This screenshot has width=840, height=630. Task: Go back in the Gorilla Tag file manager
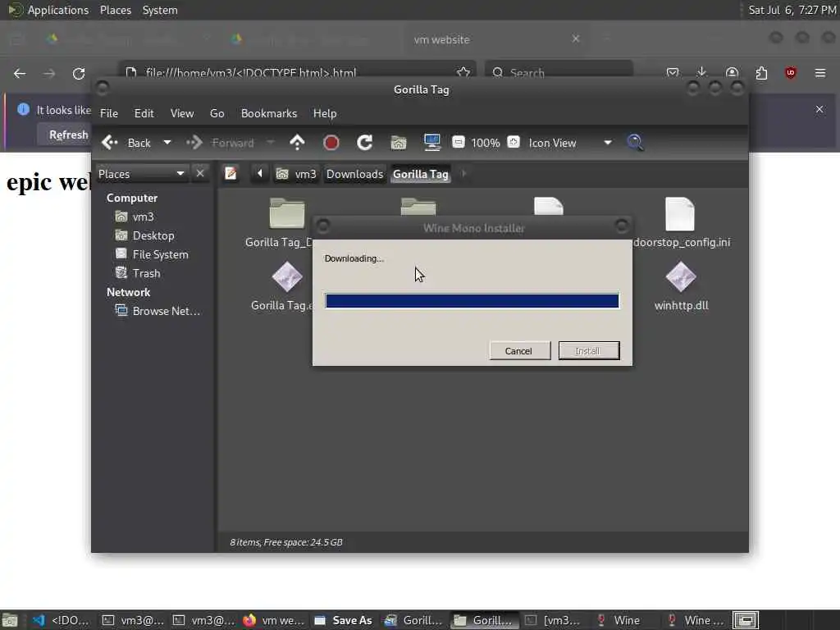coord(126,143)
